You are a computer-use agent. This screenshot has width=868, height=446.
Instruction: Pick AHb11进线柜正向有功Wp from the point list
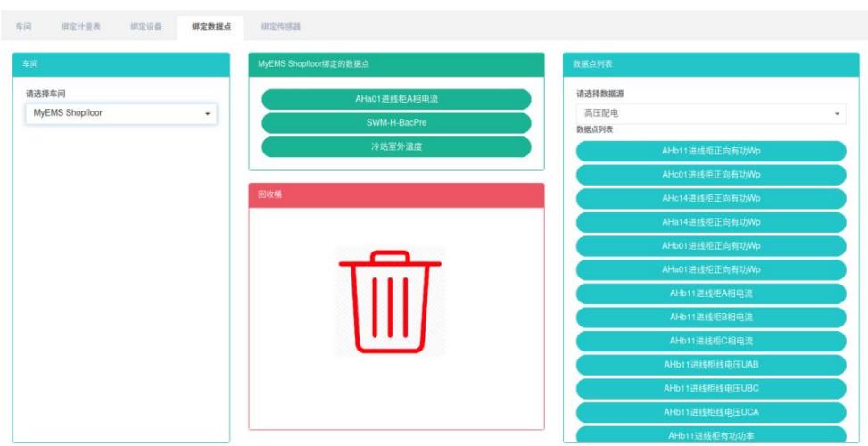[x=710, y=151]
